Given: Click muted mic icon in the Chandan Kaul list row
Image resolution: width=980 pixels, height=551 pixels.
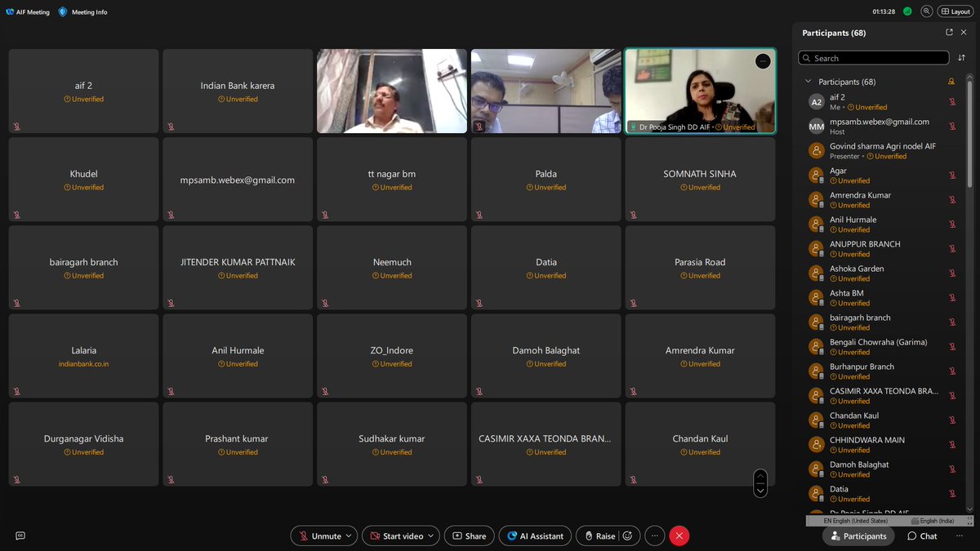Looking at the screenshot, I should 952,420.
